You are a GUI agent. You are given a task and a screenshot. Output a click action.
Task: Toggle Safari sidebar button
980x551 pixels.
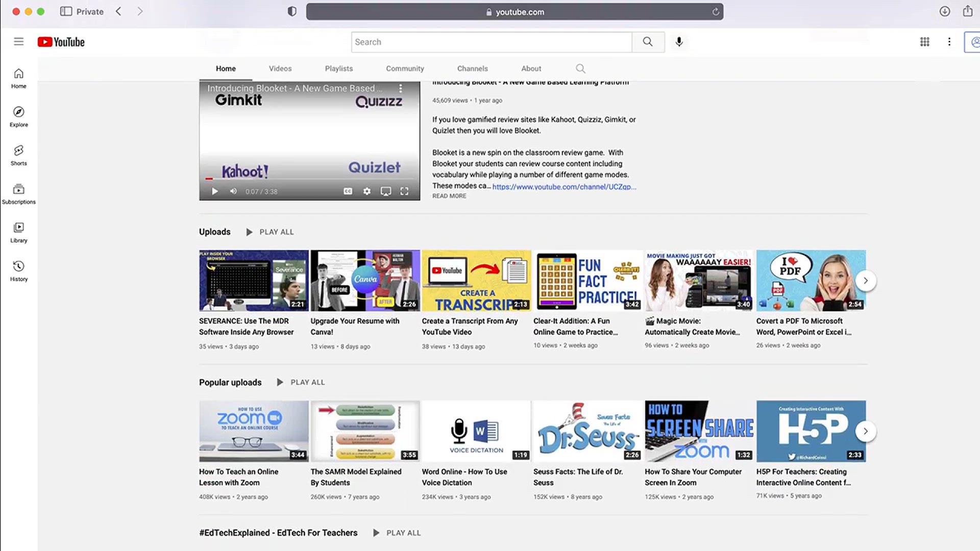pos(66,11)
